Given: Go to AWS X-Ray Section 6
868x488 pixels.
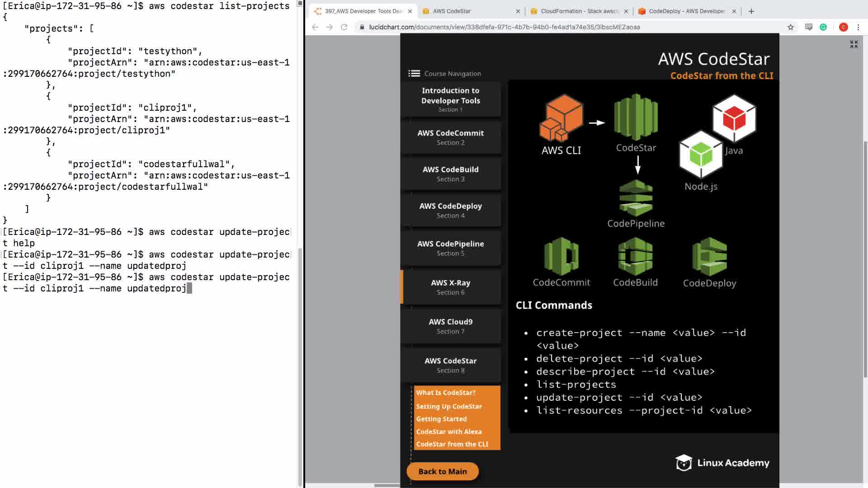Looking at the screenshot, I should coord(450,287).
